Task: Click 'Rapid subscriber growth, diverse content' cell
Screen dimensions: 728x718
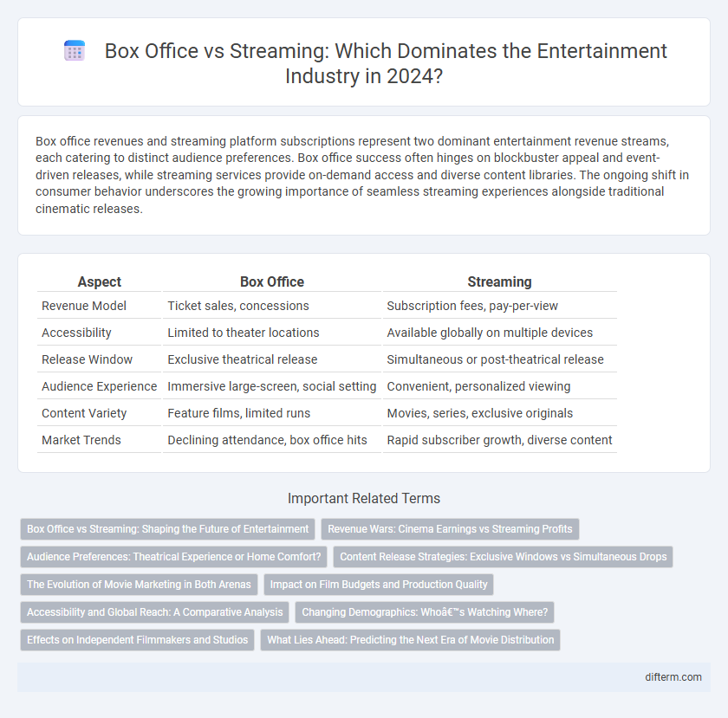Action: click(x=499, y=440)
